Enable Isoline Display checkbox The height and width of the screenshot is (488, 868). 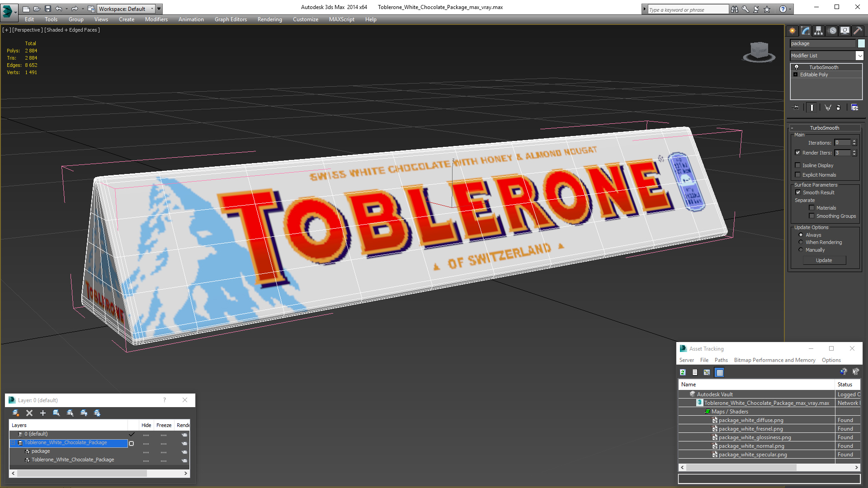click(x=798, y=165)
